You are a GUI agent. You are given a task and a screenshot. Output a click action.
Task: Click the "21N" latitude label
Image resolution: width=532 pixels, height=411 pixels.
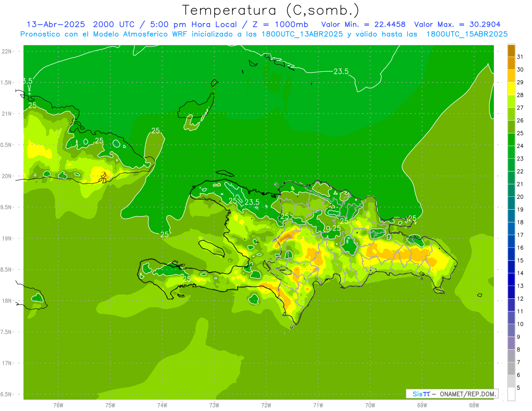point(7,114)
